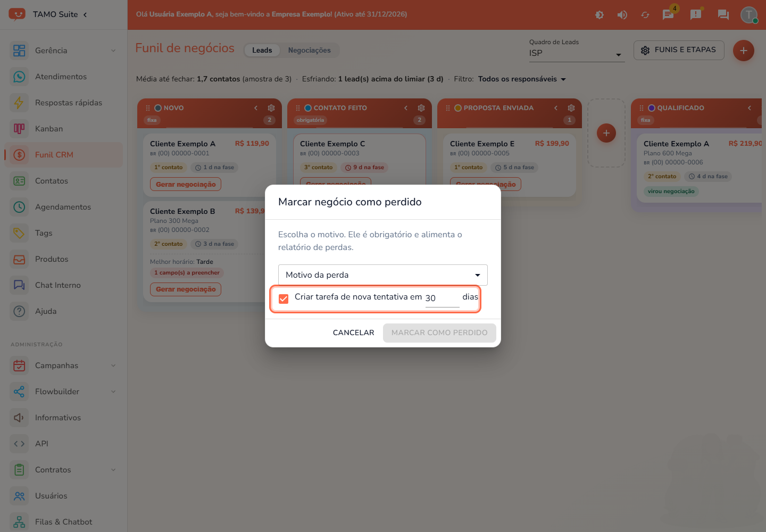Go to the Kanban board icon

click(x=19, y=129)
